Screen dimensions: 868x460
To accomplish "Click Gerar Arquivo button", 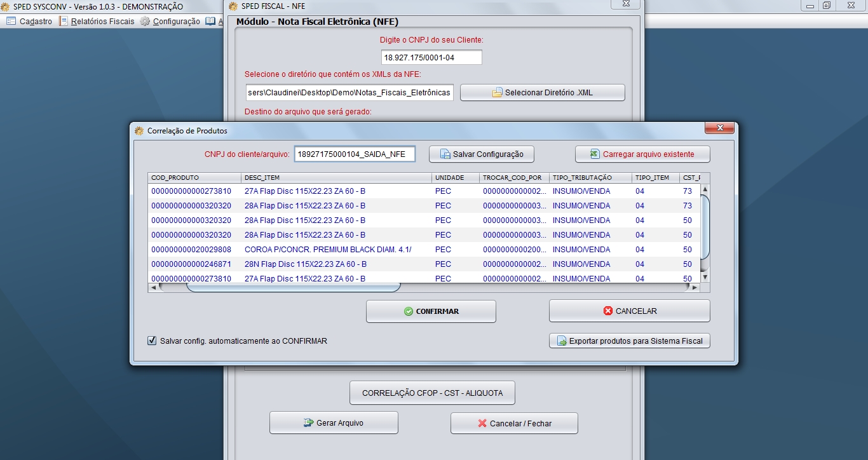I will click(x=334, y=422).
